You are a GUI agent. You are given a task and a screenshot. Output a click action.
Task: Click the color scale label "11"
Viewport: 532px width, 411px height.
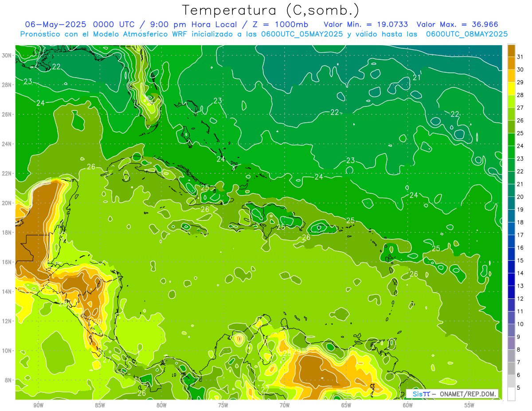(520, 312)
